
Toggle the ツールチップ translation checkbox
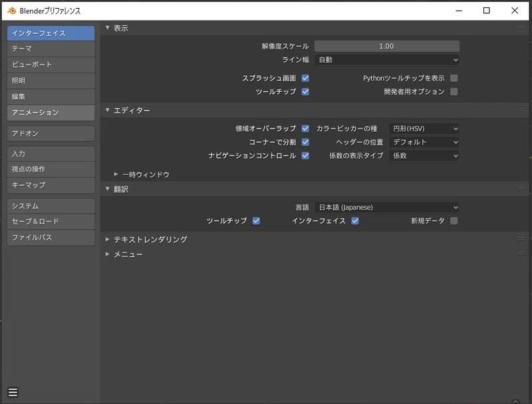256,221
